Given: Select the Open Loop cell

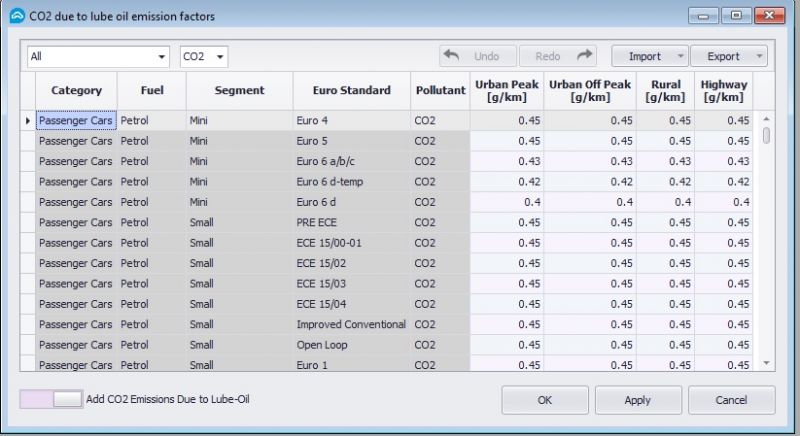Looking at the screenshot, I should pyautogui.click(x=352, y=345).
